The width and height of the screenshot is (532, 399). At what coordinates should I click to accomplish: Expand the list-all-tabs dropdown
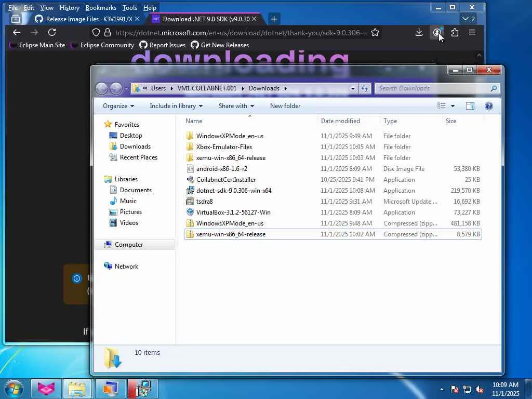point(469,19)
